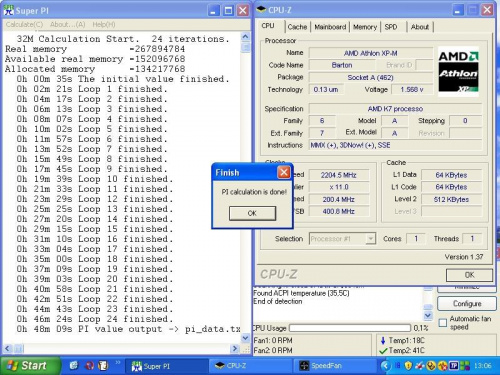
Task: Click the TP tray icon
Action: 454,366
